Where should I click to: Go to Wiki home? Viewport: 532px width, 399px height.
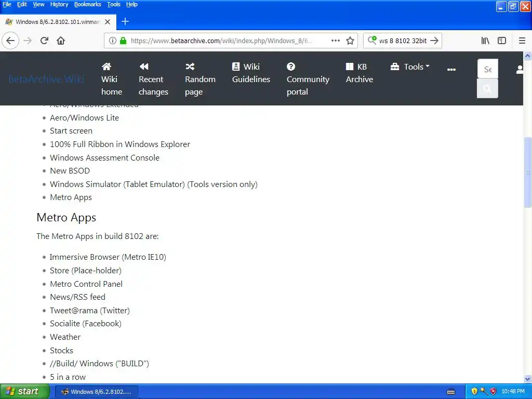point(111,79)
